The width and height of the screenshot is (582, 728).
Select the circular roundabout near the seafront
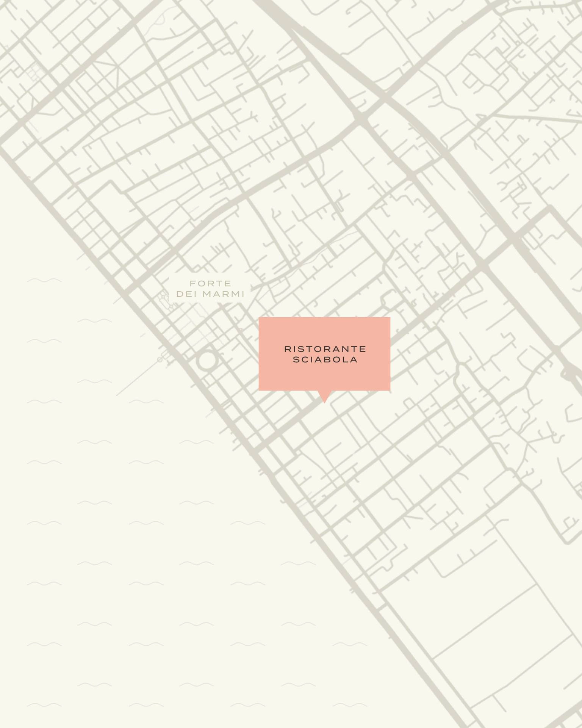(207, 360)
